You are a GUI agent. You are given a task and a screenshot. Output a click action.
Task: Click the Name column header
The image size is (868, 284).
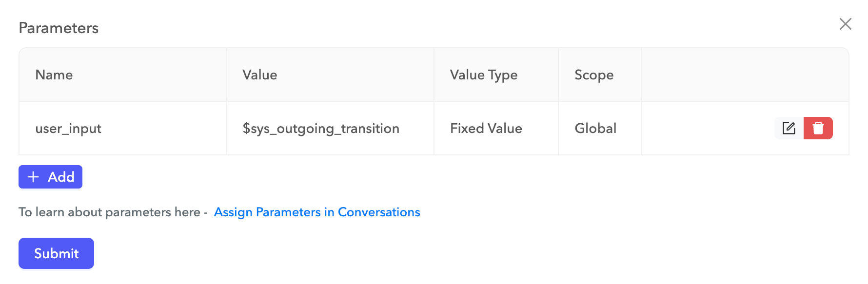54,75
